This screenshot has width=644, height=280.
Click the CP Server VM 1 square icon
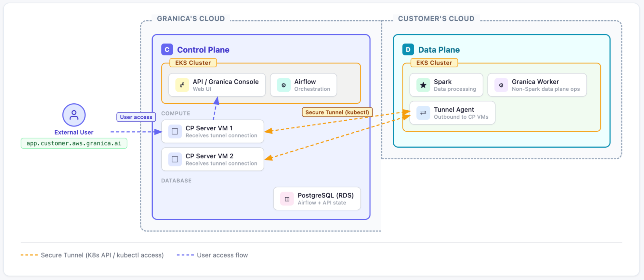coord(175,132)
